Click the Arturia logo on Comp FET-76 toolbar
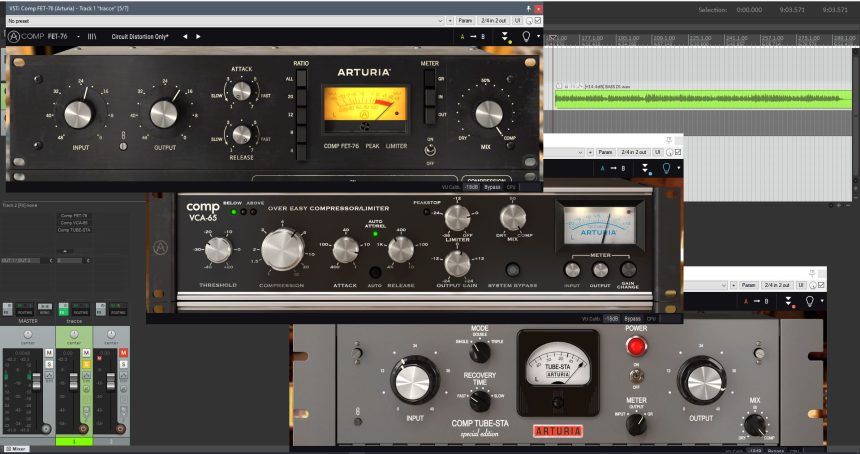 [x=14, y=37]
